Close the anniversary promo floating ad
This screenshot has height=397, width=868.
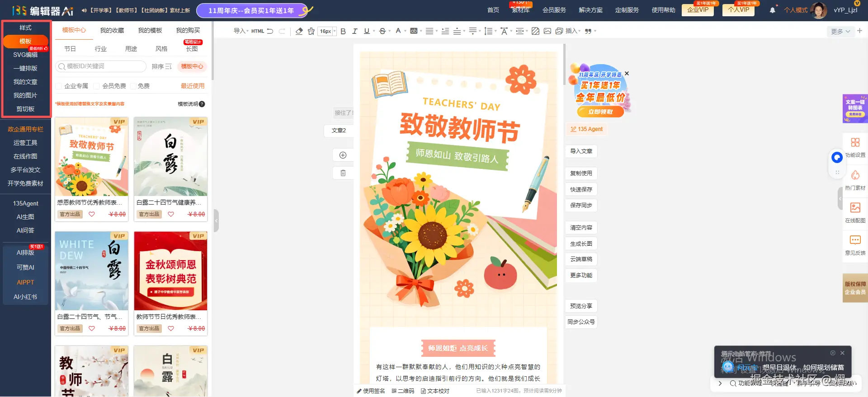click(627, 73)
